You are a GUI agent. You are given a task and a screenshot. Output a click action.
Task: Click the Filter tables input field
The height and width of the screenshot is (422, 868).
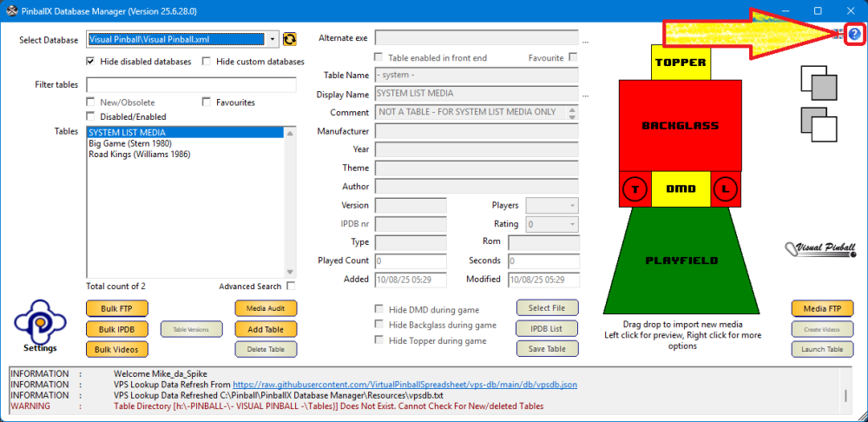tap(192, 85)
